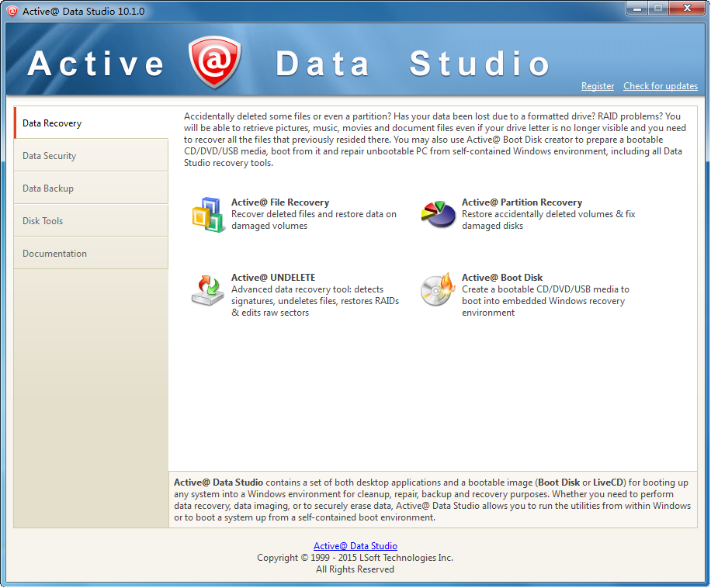Open the Boot Disk flaming CD icon
Image resolution: width=711 pixels, height=588 pixels.
[438, 289]
